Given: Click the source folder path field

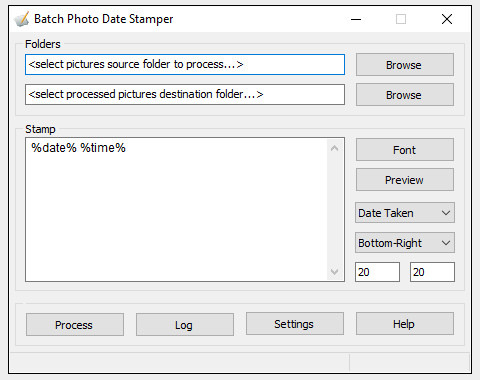Looking at the screenshot, I should point(185,64).
